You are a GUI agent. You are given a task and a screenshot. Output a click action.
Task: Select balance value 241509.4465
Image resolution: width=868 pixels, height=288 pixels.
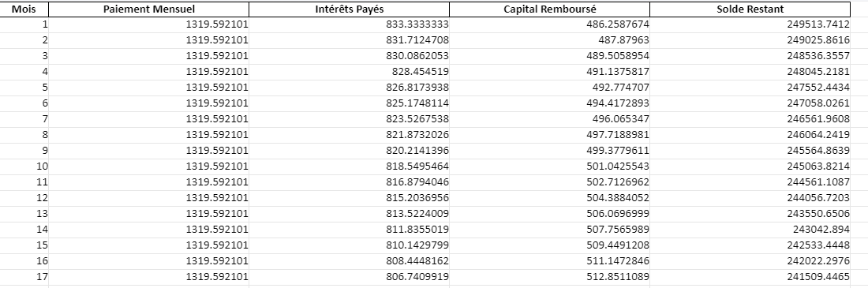750,277
